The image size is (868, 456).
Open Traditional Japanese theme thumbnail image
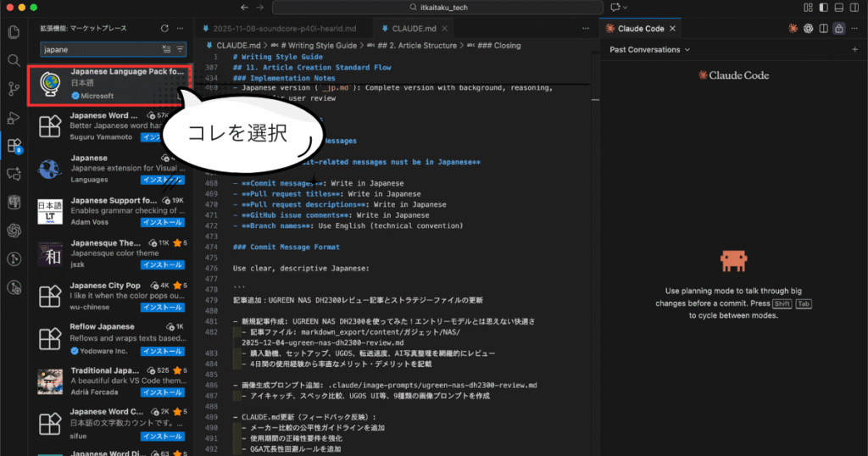pos(50,381)
